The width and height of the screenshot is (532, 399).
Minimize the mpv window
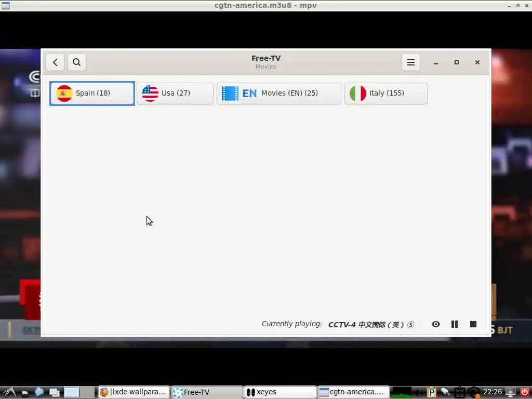coord(509,6)
